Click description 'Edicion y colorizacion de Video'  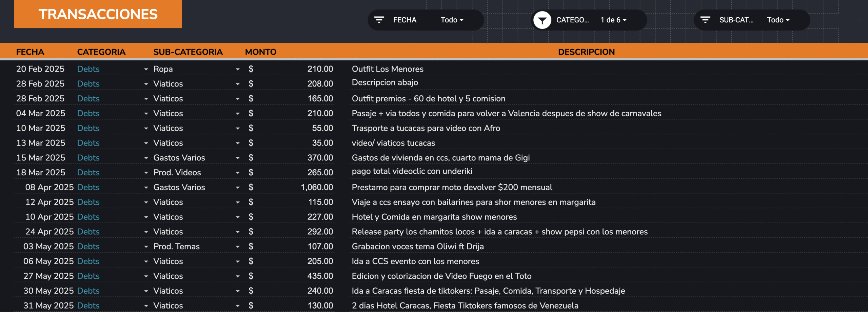pyautogui.click(x=441, y=276)
